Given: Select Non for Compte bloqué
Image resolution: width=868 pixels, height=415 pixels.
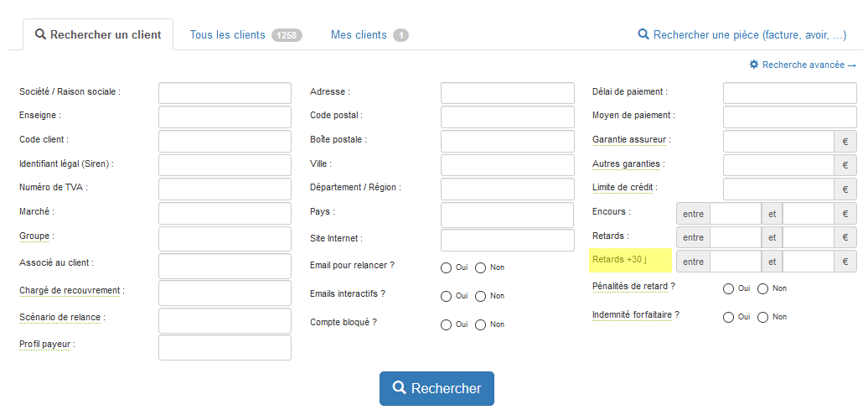Looking at the screenshot, I should coord(480,324).
